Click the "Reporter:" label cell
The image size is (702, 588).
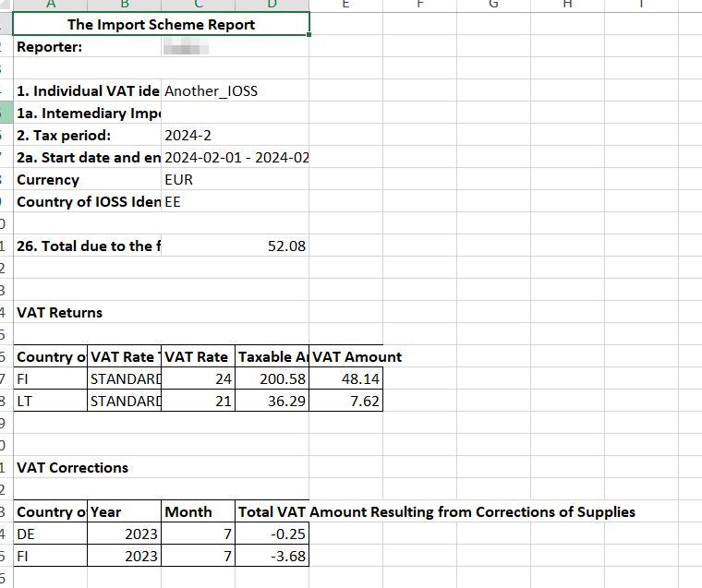pyautogui.click(x=50, y=47)
